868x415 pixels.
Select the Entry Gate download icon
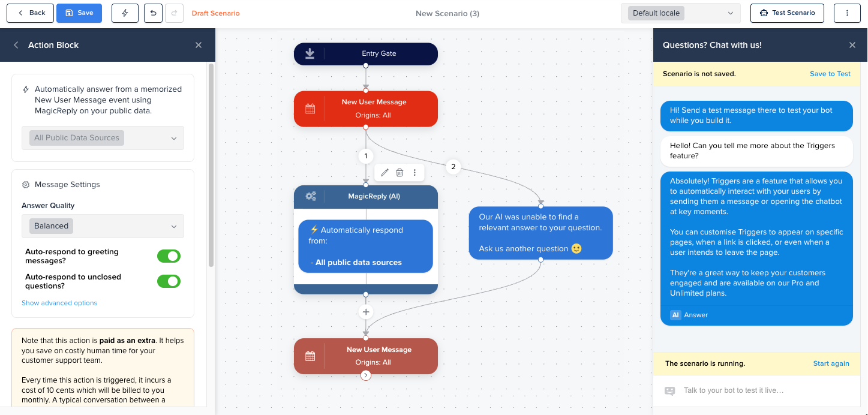pyautogui.click(x=309, y=53)
